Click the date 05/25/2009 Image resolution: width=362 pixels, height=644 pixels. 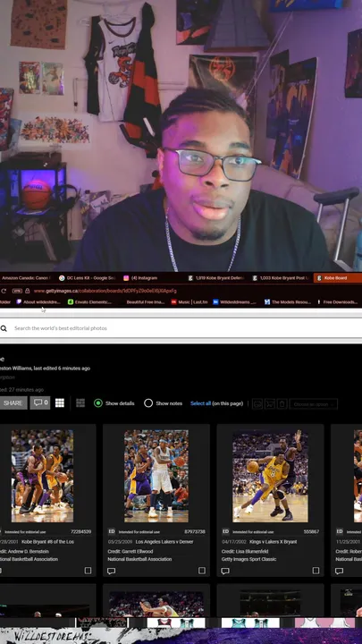[x=119, y=542]
